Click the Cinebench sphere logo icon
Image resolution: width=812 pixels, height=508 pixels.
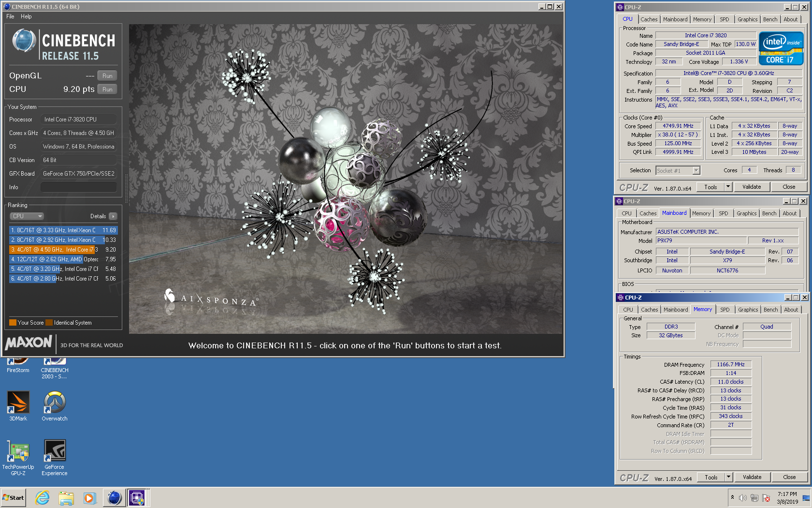24,40
